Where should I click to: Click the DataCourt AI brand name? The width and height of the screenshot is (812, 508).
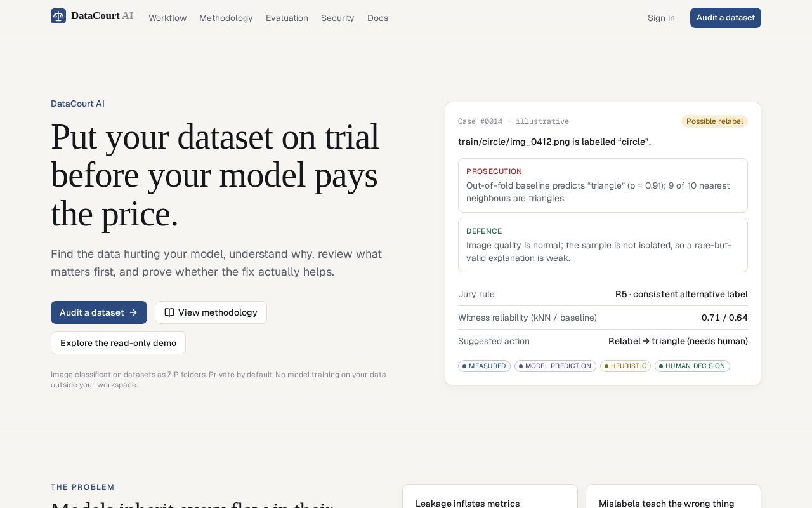pos(102,16)
